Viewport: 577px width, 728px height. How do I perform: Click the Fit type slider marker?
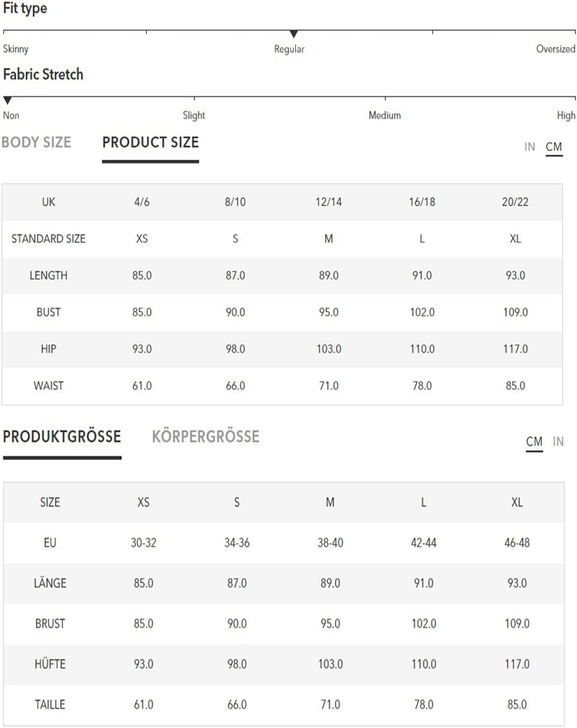293,34
